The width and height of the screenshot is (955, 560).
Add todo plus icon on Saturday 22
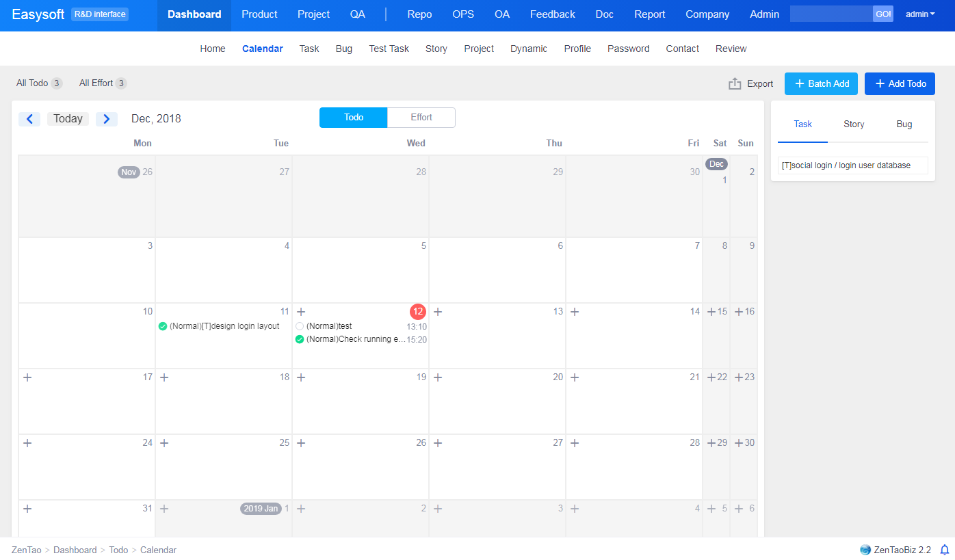pyautogui.click(x=711, y=377)
